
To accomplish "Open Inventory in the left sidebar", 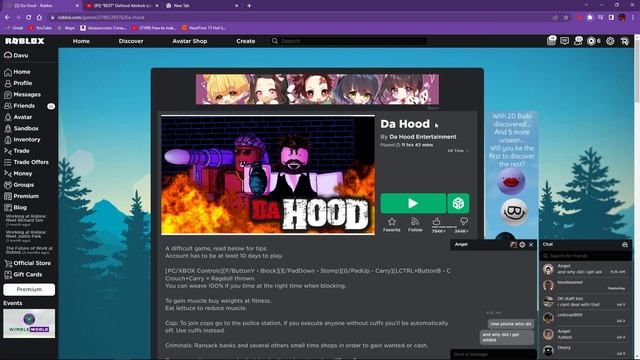I will pos(22,140).
